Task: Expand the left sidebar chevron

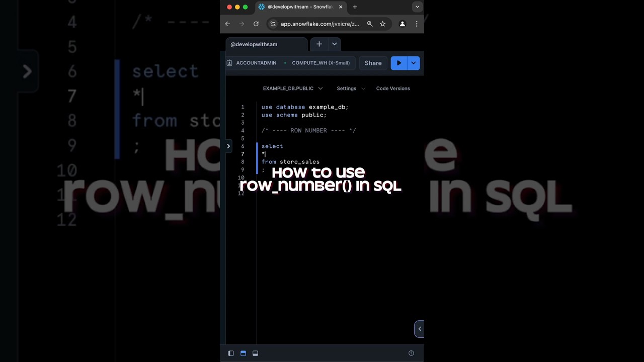Action: 228,146
